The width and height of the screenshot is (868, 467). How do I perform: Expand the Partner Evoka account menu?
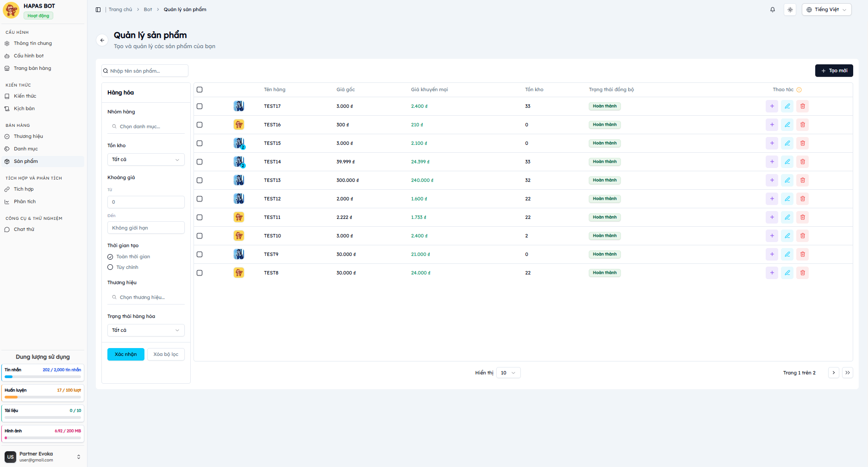tap(43, 457)
